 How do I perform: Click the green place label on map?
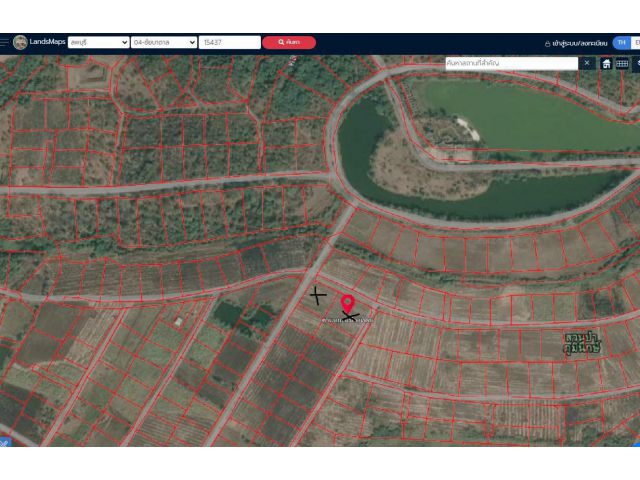[x=582, y=342]
